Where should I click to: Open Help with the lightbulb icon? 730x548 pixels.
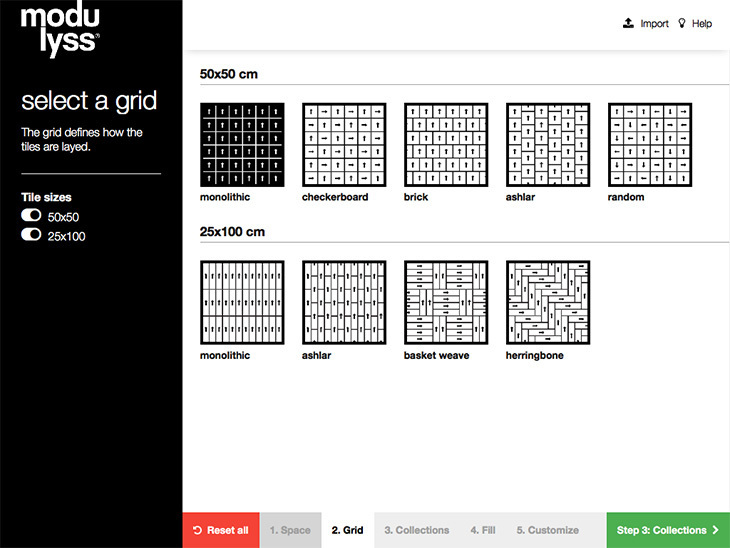pos(695,23)
